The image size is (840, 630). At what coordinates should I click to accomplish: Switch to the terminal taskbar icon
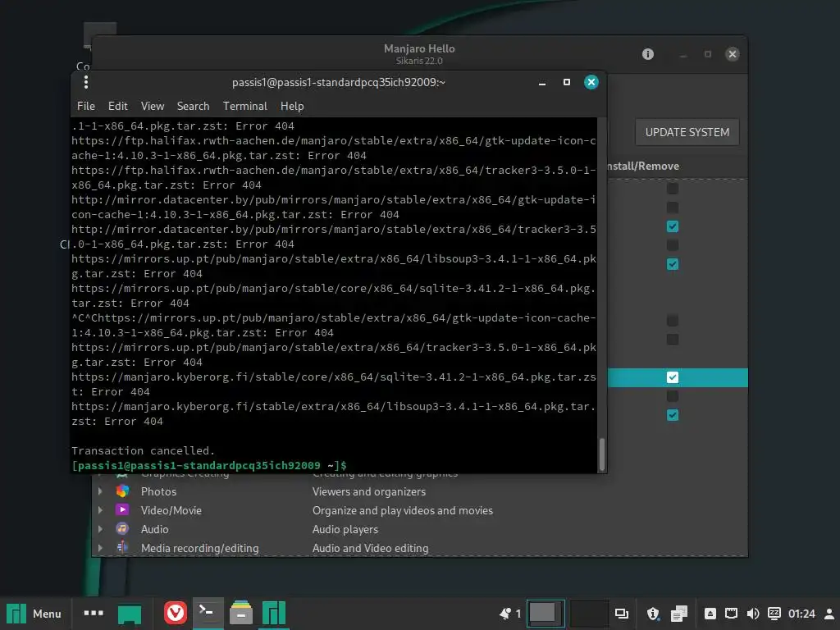pyautogui.click(x=208, y=613)
